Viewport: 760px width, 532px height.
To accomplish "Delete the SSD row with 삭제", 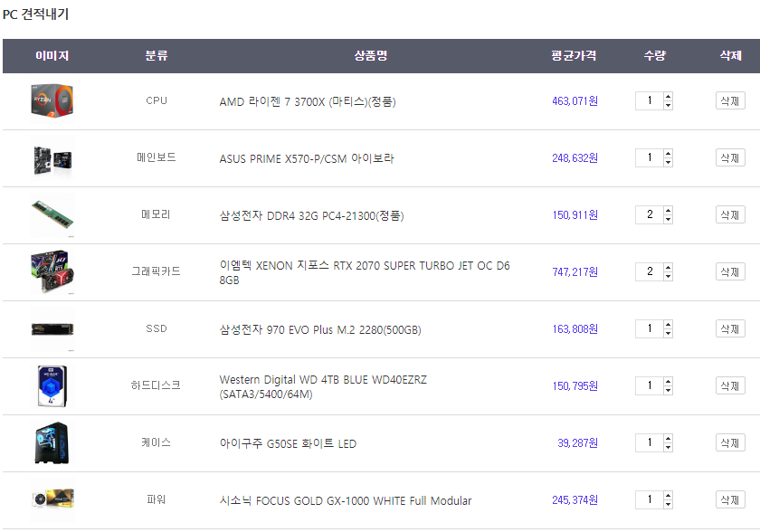I will point(730,329).
